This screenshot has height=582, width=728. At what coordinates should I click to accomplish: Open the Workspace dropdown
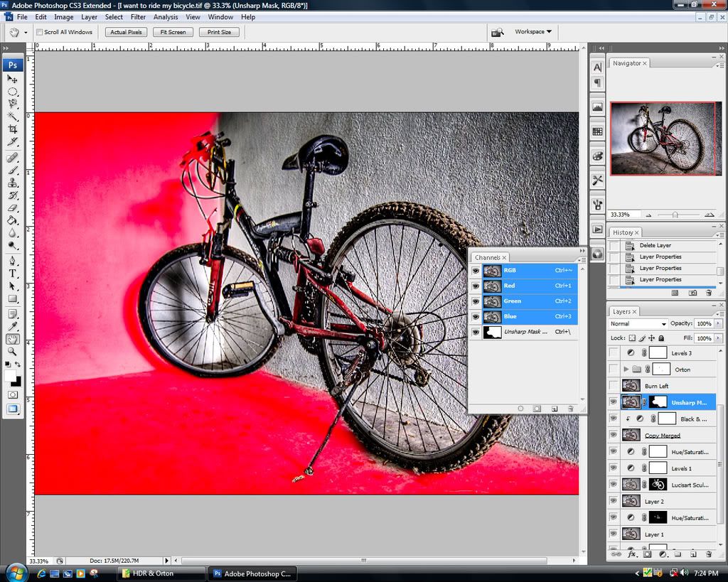click(533, 32)
